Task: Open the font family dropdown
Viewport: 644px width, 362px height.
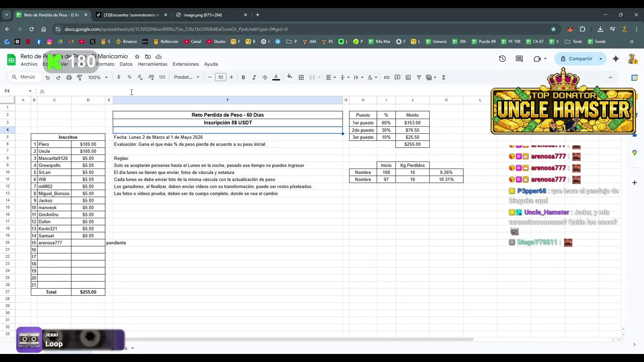Action: click(x=187, y=77)
